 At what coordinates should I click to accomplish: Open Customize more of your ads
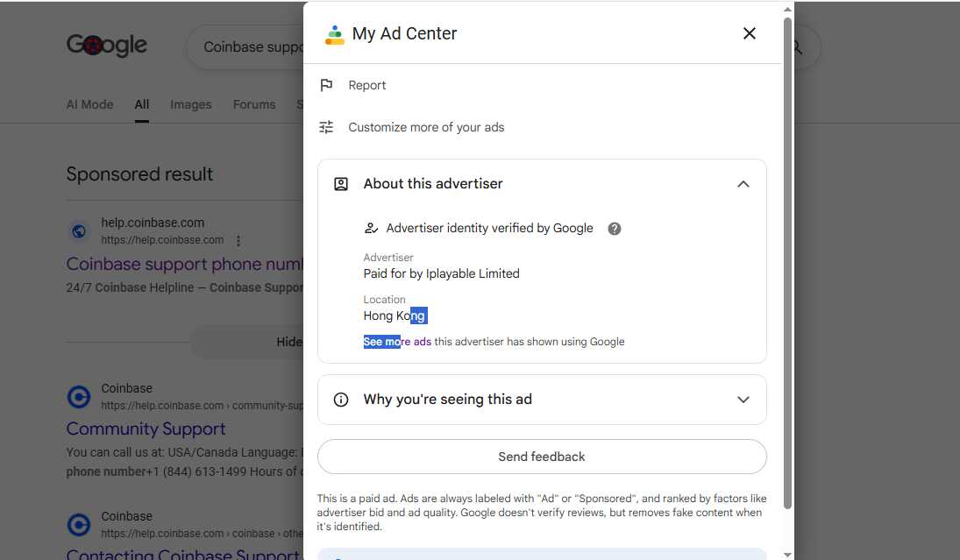(426, 127)
